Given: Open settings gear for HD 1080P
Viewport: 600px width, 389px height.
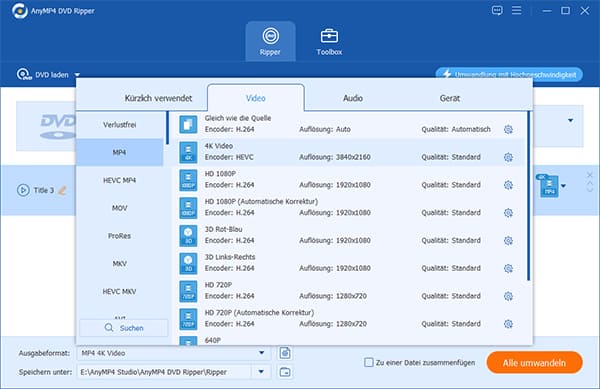Looking at the screenshot, I should point(508,185).
